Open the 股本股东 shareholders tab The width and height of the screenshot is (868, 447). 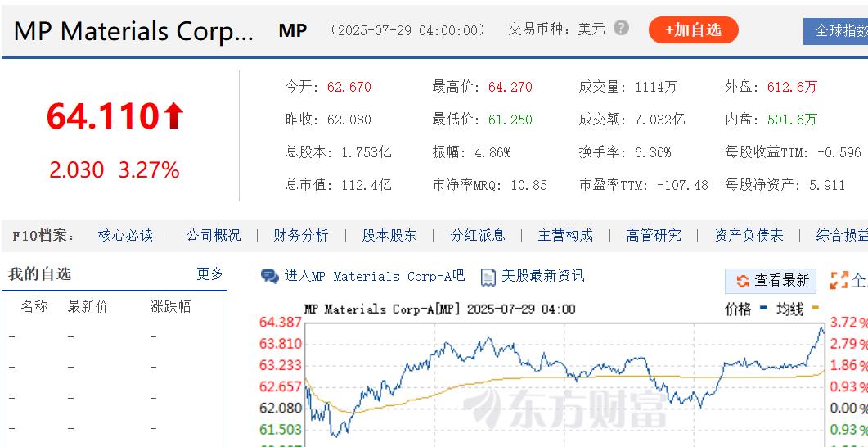tap(389, 236)
